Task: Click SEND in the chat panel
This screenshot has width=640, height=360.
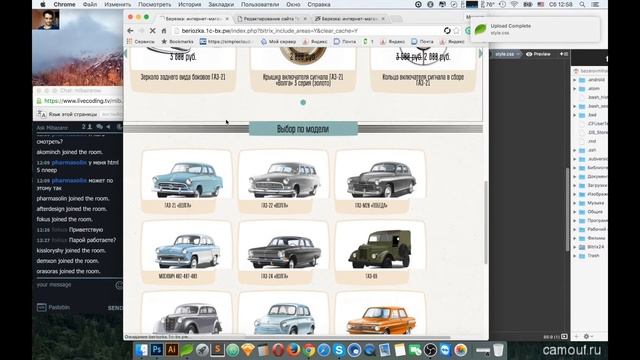Action: pyautogui.click(x=115, y=308)
